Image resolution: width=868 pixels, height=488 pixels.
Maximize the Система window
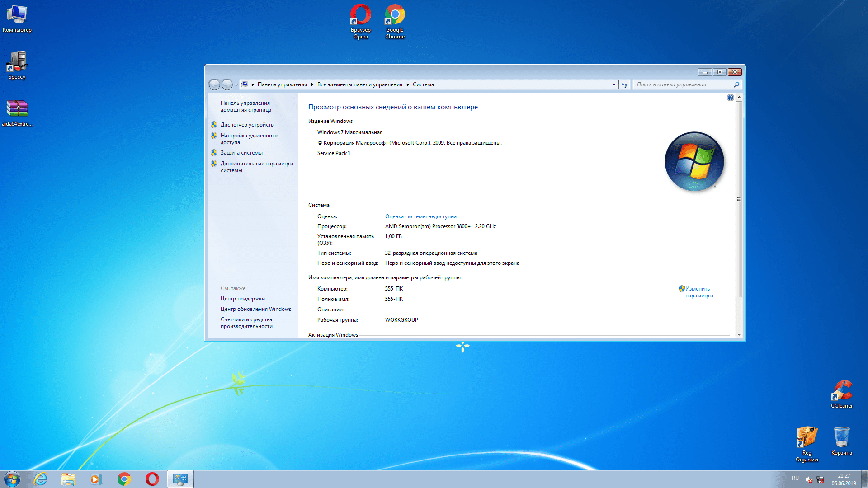(720, 72)
